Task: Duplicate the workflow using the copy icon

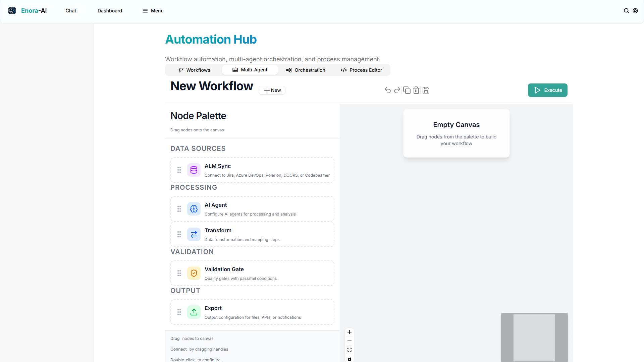Action: (407, 90)
